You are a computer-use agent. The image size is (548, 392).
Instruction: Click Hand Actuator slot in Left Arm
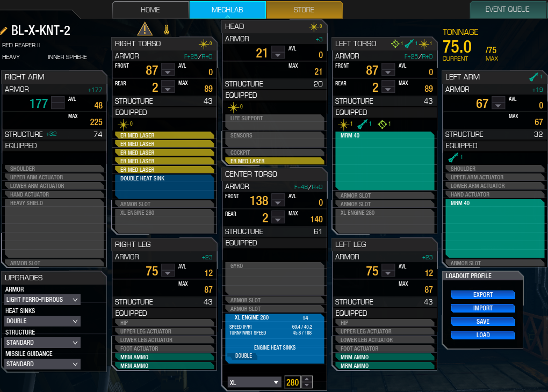click(495, 194)
